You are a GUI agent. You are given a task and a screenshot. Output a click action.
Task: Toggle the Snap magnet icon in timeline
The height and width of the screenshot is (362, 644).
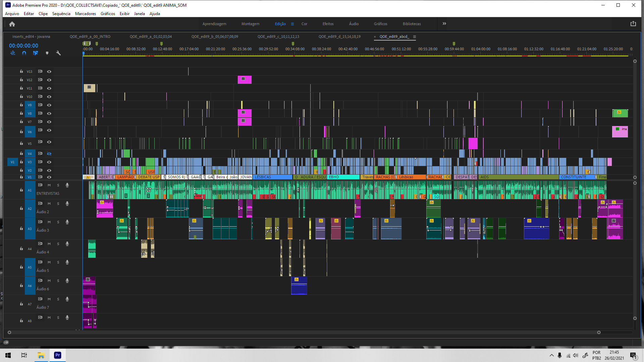(x=24, y=53)
